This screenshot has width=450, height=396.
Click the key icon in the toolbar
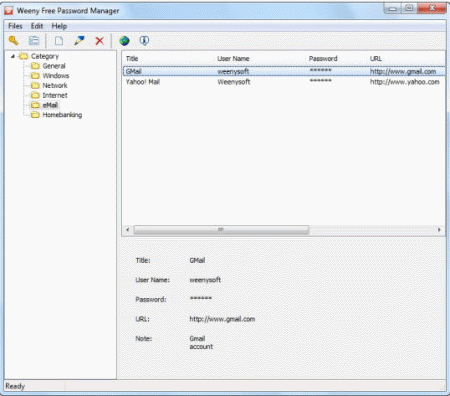(x=14, y=41)
